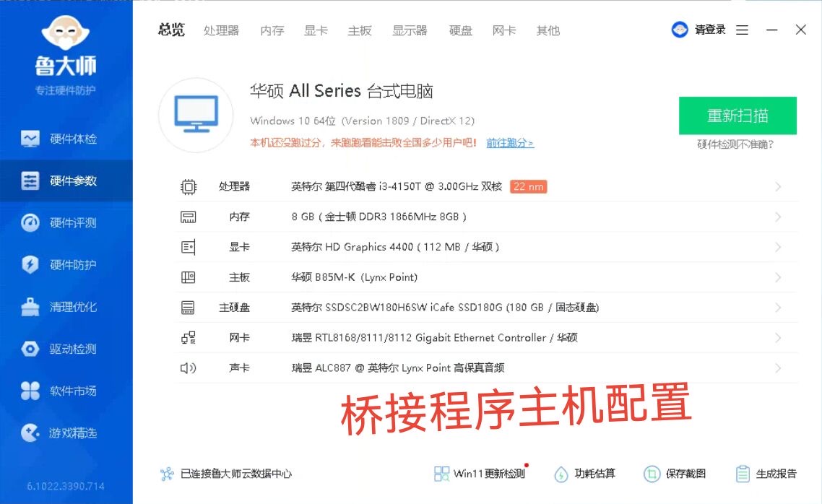The width and height of the screenshot is (822, 504).
Task: Click the i3-4150T processor description text
Action: coord(397,186)
